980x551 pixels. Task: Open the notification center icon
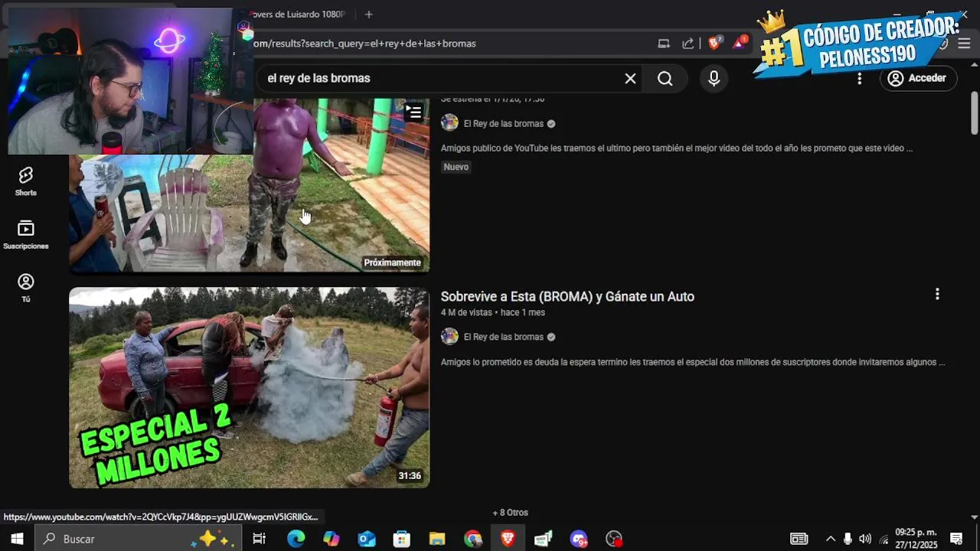(956, 539)
